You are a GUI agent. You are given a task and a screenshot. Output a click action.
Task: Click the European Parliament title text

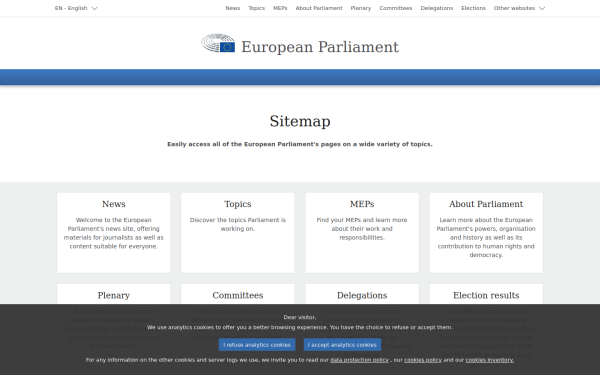click(320, 47)
